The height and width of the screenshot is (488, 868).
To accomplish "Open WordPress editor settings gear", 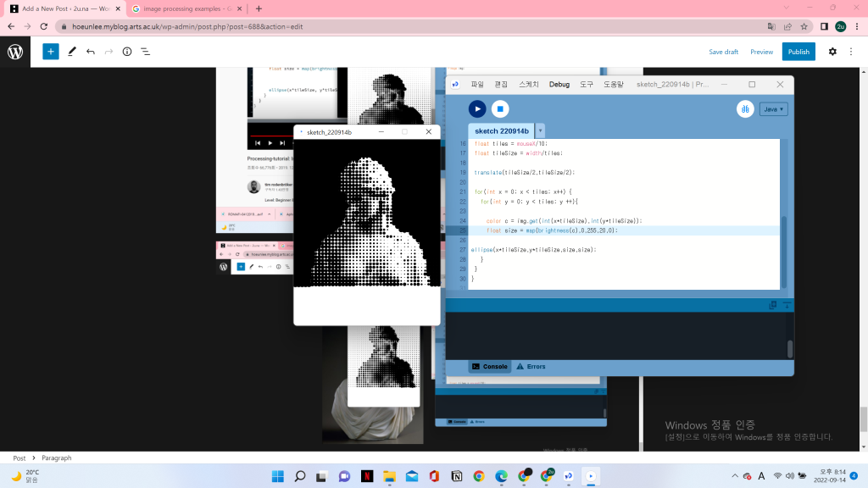I will pyautogui.click(x=832, y=52).
